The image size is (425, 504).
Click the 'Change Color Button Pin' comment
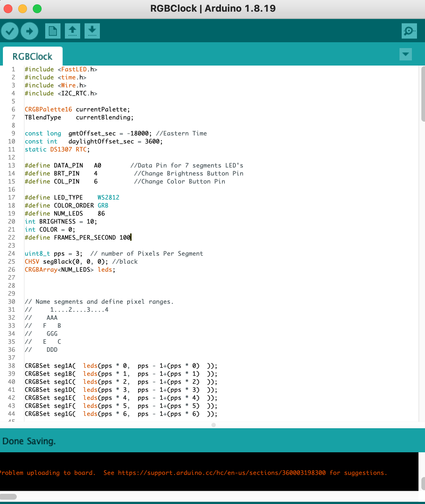(179, 181)
